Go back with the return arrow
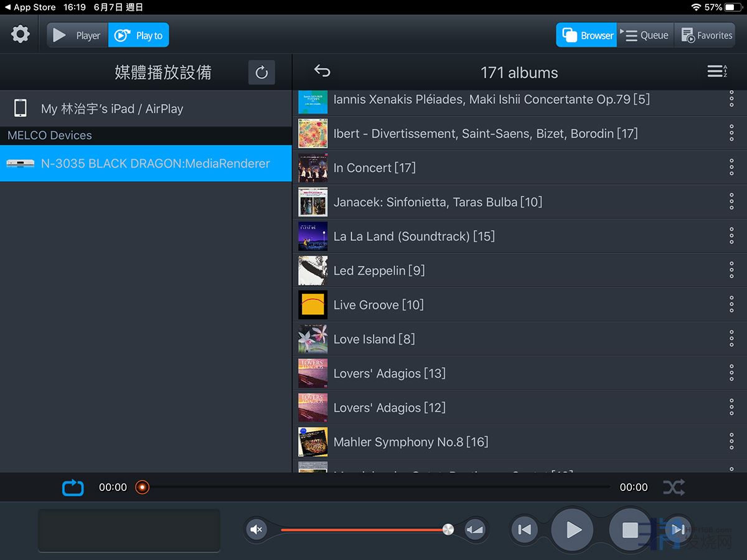This screenshot has height=560, width=747. (322, 71)
